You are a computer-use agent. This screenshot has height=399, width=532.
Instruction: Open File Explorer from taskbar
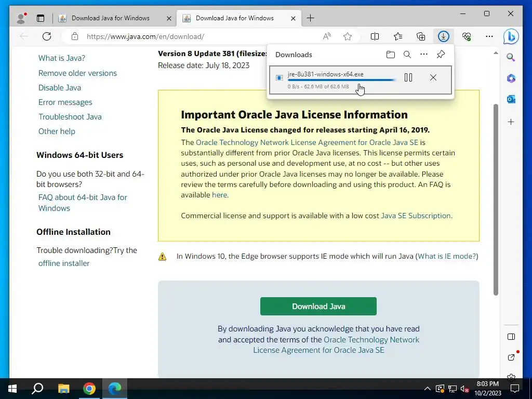point(63,389)
